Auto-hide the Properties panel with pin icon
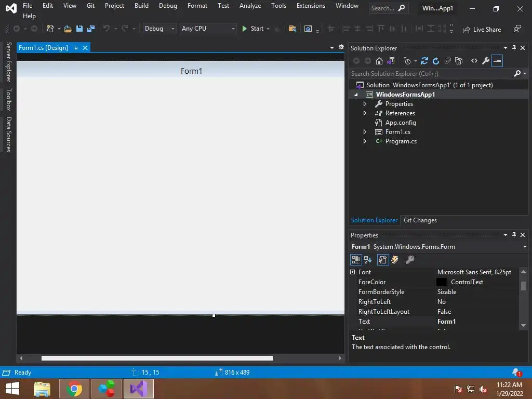Screen dimensions: 532x399 click(514, 235)
